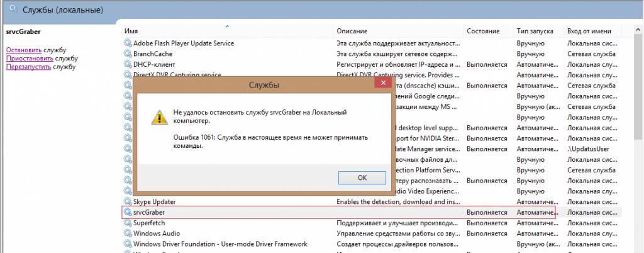Click the Windows Audio service gear icon

128,233
